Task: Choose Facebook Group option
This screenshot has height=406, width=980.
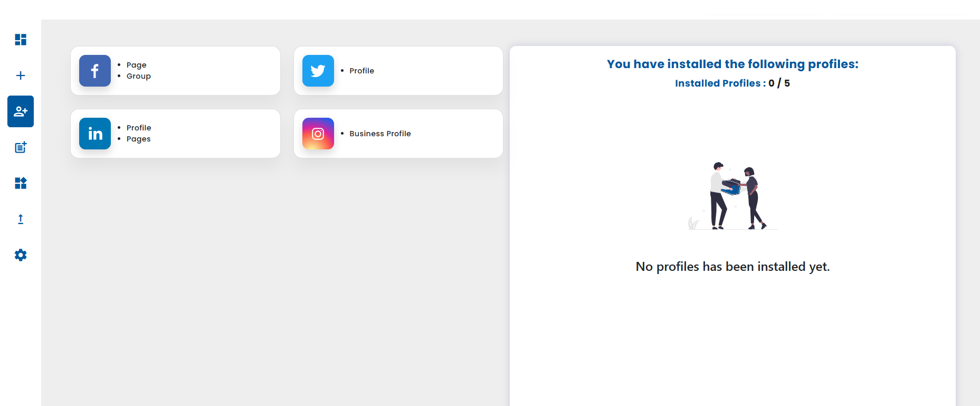Action: (x=138, y=76)
